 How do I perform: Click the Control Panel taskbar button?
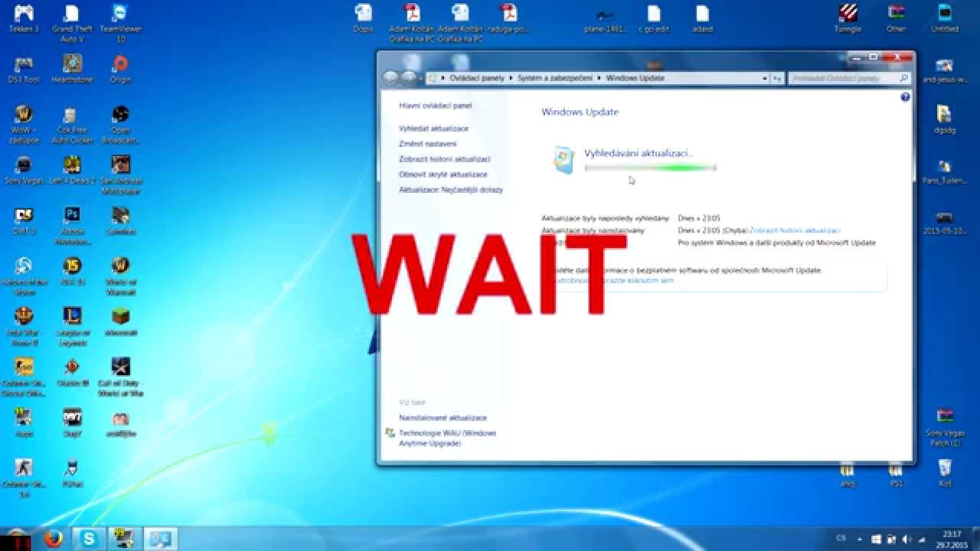(162, 538)
